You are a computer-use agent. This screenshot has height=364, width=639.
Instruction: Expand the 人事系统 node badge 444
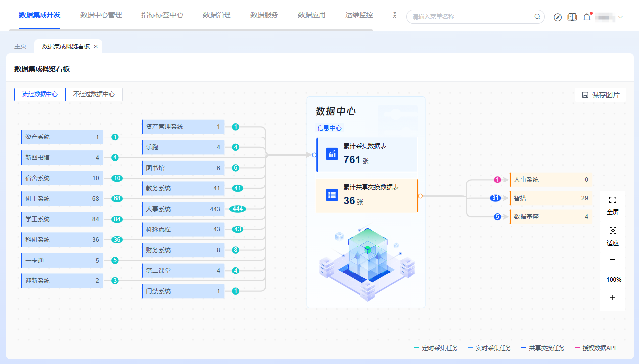pos(238,209)
